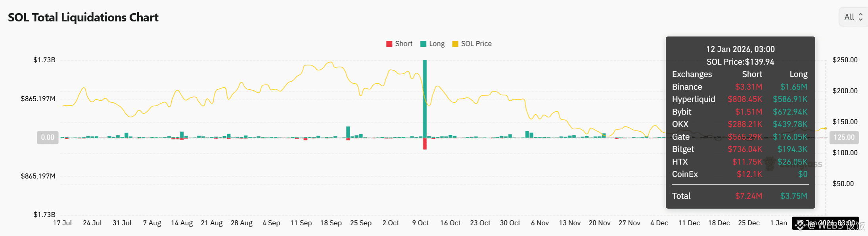Click the up-down chevron beside All
Image resolution: width=868 pixels, height=236 pixels.
(x=860, y=17)
